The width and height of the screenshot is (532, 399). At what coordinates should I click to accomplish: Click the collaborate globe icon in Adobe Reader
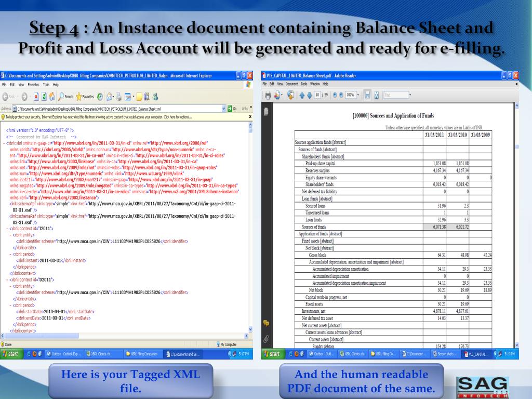click(x=290, y=96)
